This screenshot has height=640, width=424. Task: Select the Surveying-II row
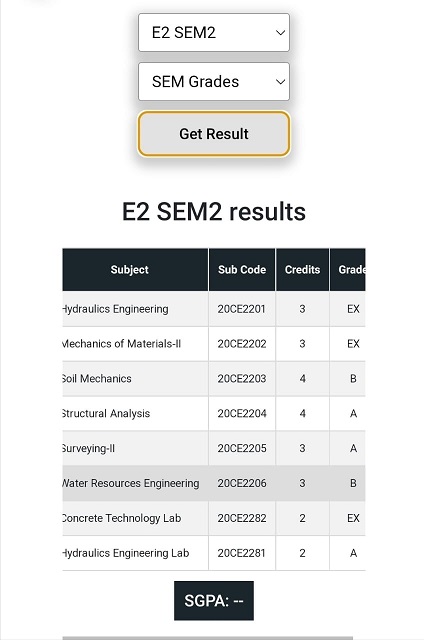coord(214,448)
